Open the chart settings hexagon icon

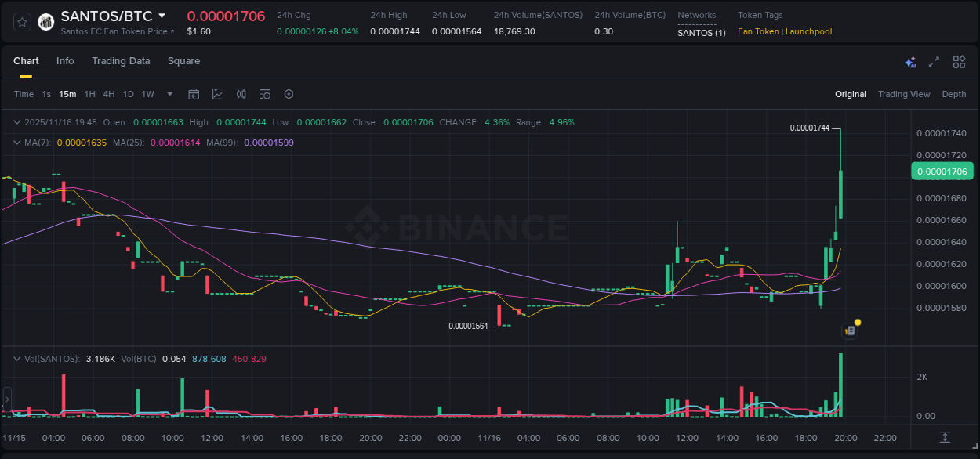pyautogui.click(x=289, y=94)
